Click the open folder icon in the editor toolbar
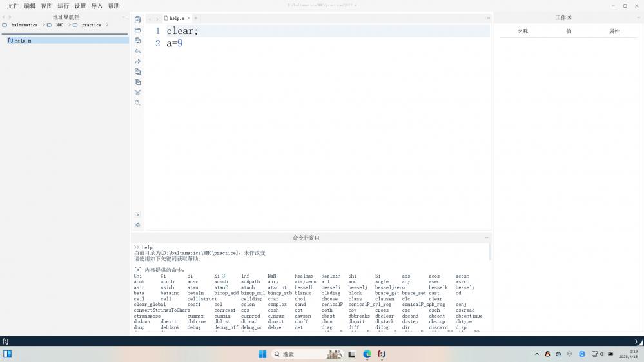The width and height of the screenshot is (644, 362). pos(137,30)
